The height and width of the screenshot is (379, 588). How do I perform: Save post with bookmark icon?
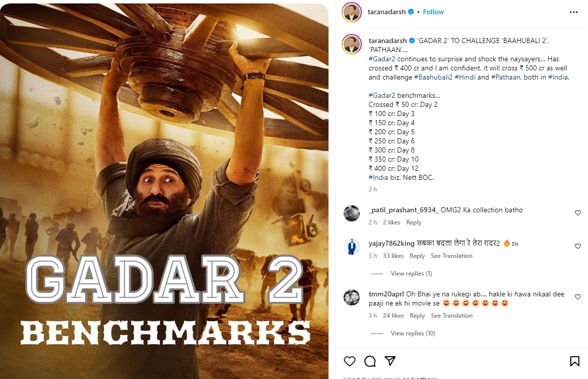tap(574, 361)
